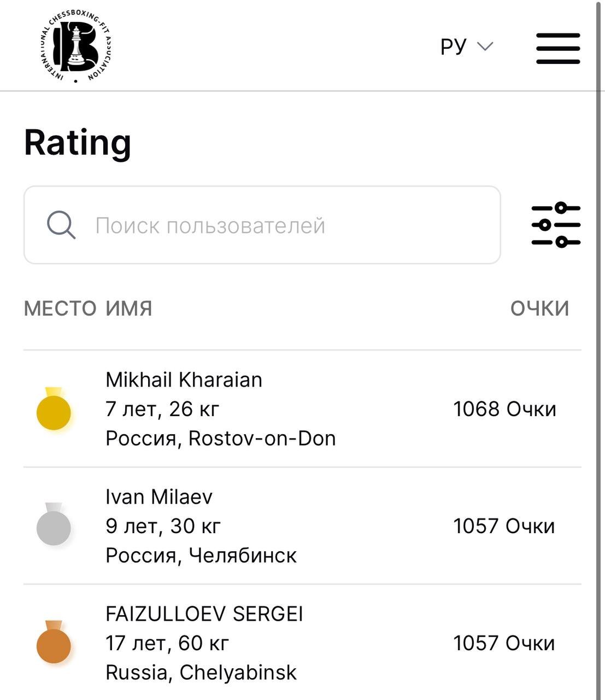
Task: Open Mikhail Kharaian's profile
Action: pyautogui.click(x=184, y=380)
